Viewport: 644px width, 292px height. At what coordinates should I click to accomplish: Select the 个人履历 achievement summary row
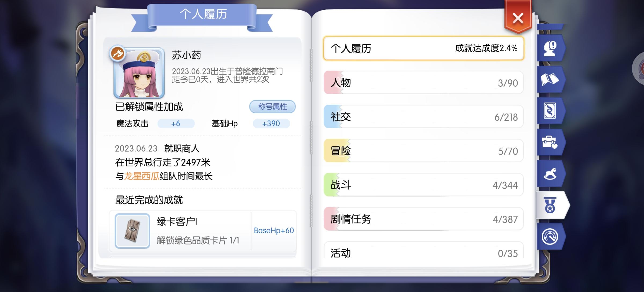tap(423, 49)
